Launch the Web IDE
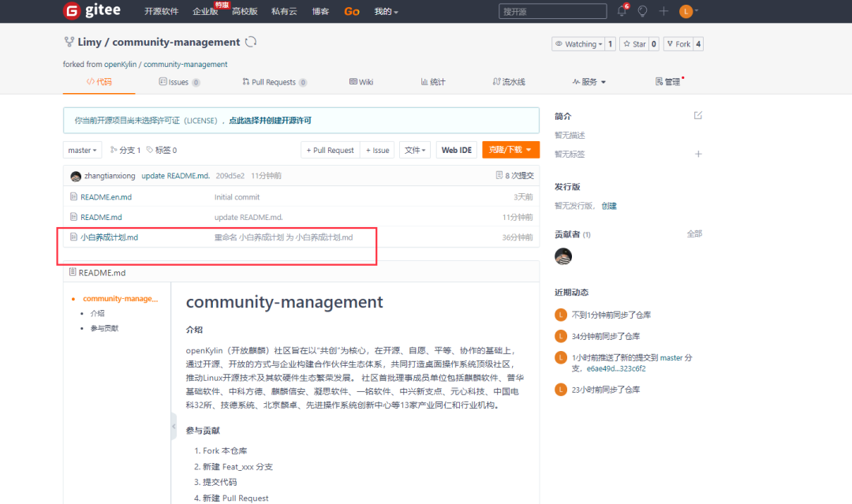This screenshot has width=852, height=504. pyautogui.click(x=457, y=150)
